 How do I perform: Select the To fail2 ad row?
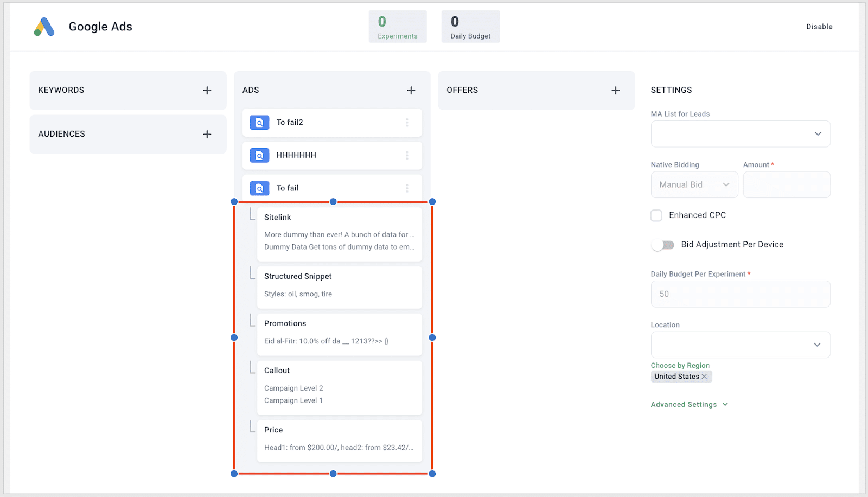332,123
